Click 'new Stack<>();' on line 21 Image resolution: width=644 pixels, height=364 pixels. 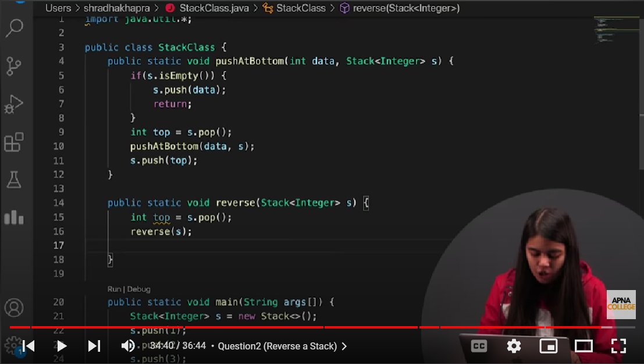[x=277, y=316]
